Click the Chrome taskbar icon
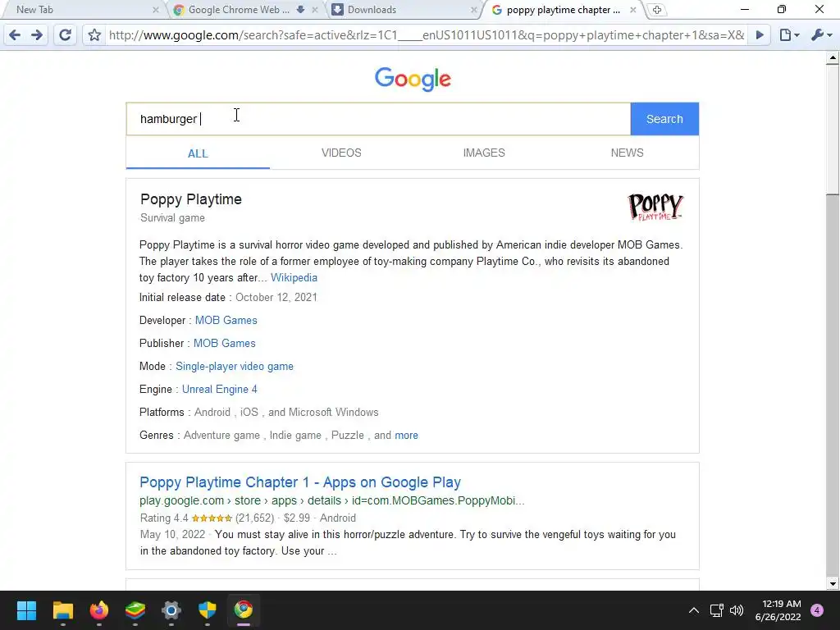The image size is (840, 630). coord(244,610)
